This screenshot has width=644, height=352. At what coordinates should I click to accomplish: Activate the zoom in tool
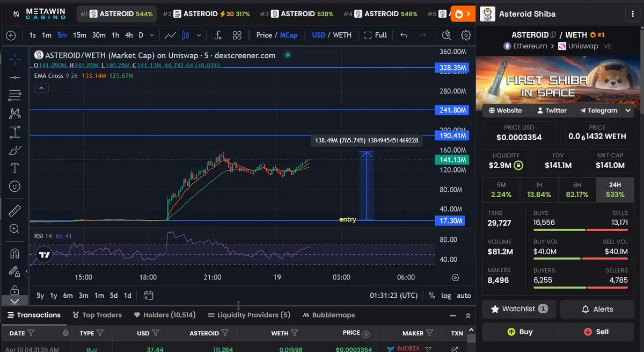15,229
